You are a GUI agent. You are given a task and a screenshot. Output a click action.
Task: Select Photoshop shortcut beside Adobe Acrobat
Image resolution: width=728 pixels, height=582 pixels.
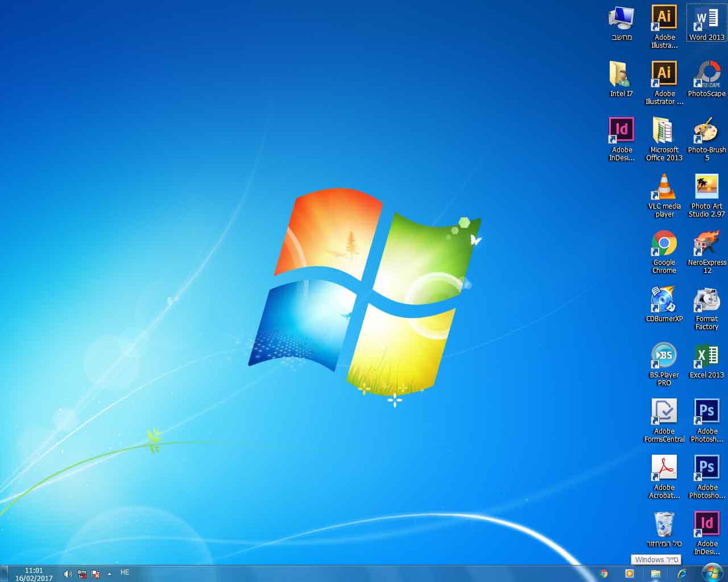[706, 477]
